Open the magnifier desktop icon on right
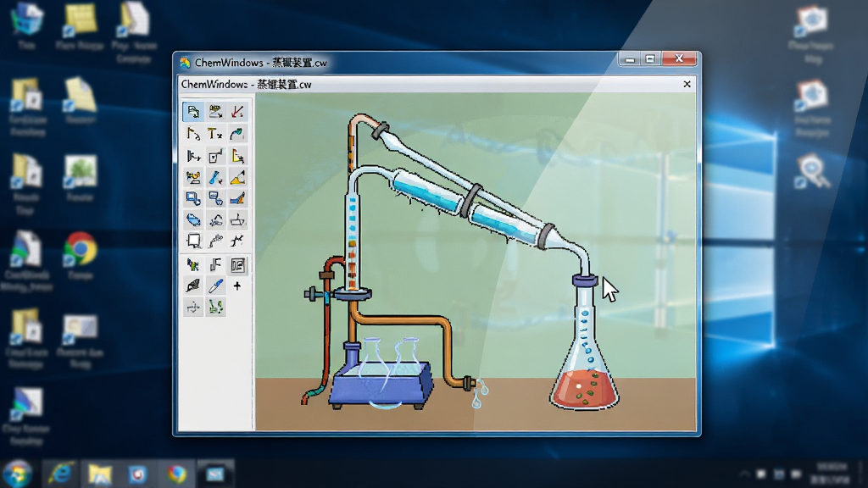Screen dimensions: 868x488 coord(812,172)
